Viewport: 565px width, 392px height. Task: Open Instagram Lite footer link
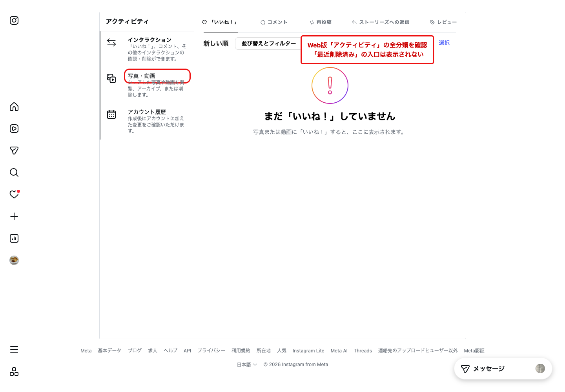[308, 351]
